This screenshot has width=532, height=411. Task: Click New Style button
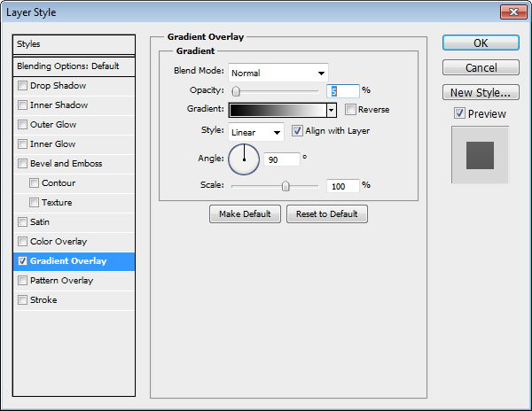point(481,92)
